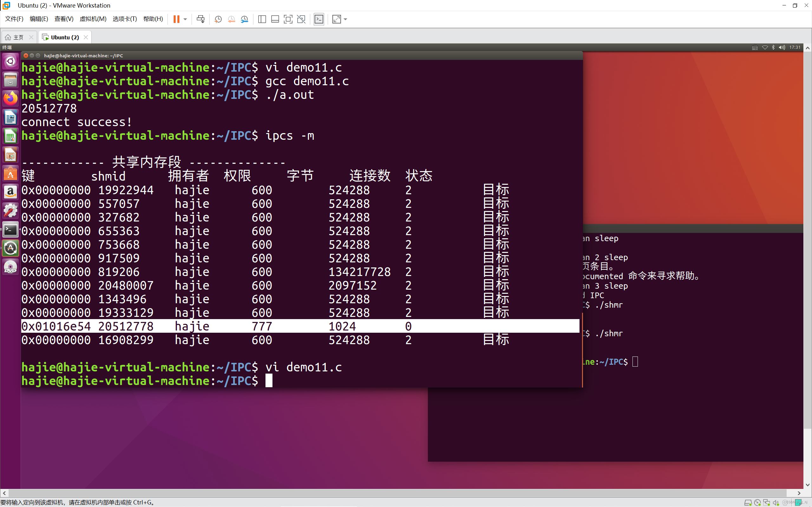The image size is (812, 507).
Task: Open the 文件(F) menu
Action: click(x=13, y=19)
